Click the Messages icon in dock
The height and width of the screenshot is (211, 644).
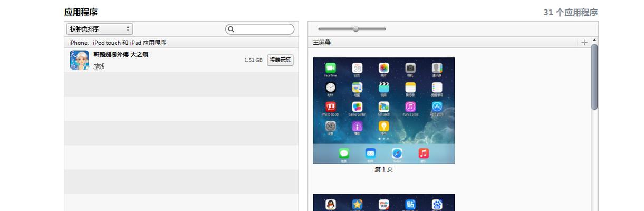pos(344,154)
